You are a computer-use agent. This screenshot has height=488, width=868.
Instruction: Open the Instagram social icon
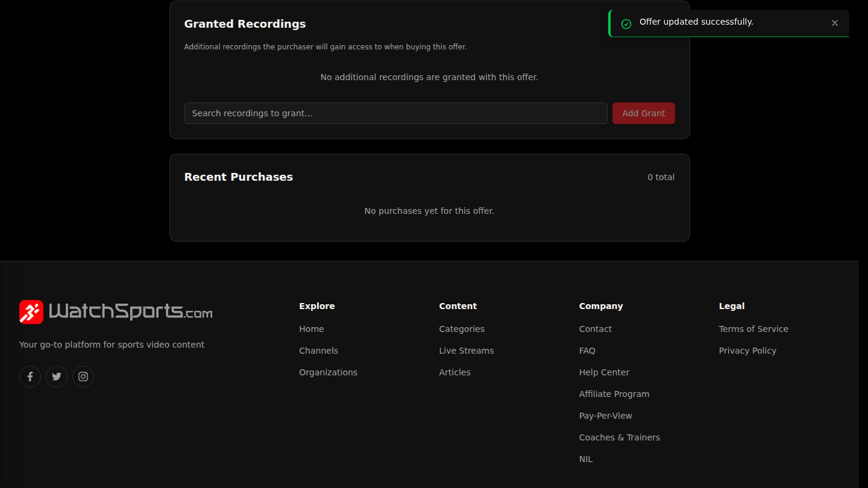tap(83, 377)
